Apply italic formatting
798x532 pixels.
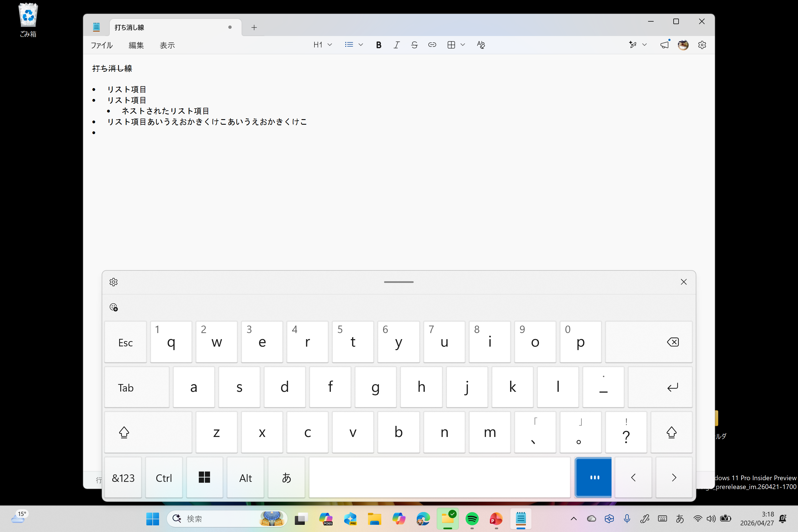(x=396, y=44)
